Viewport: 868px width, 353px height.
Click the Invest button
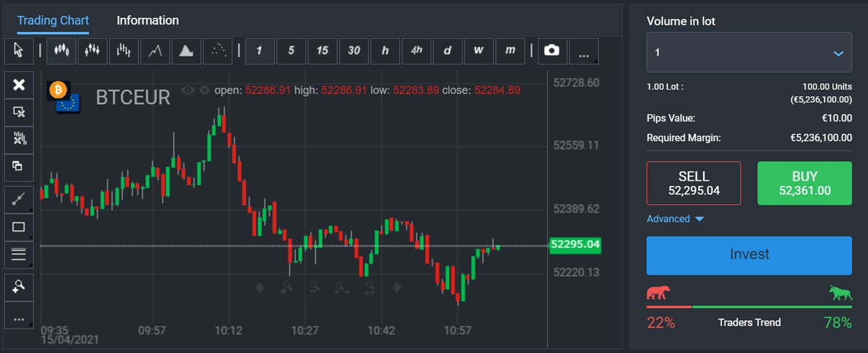(x=749, y=255)
